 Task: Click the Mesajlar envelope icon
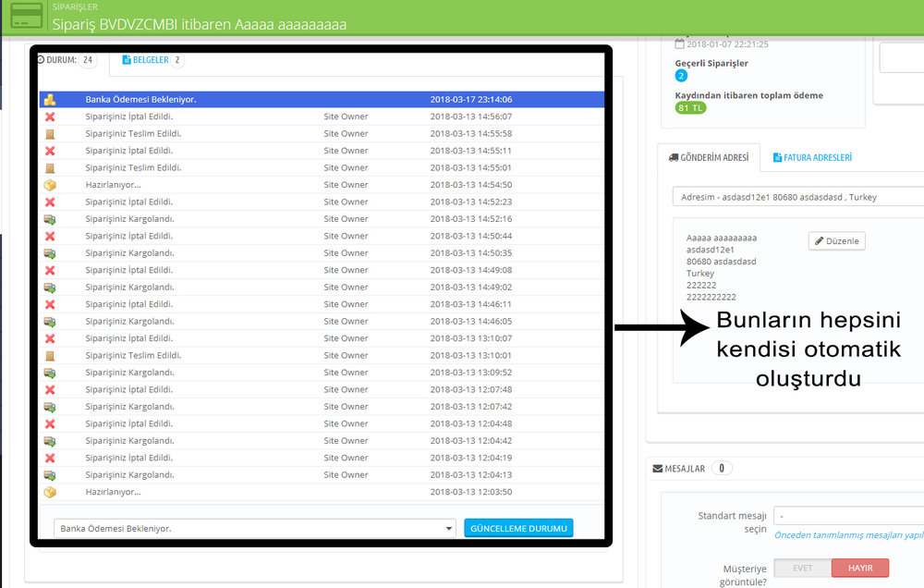(x=658, y=469)
